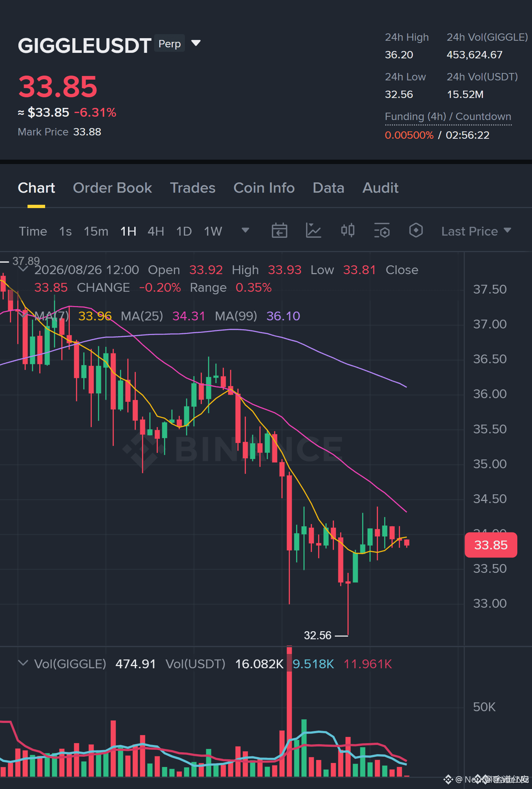The width and height of the screenshot is (532, 789).
Task: Tap the Open 33.92 candle value
Action: (206, 270)
